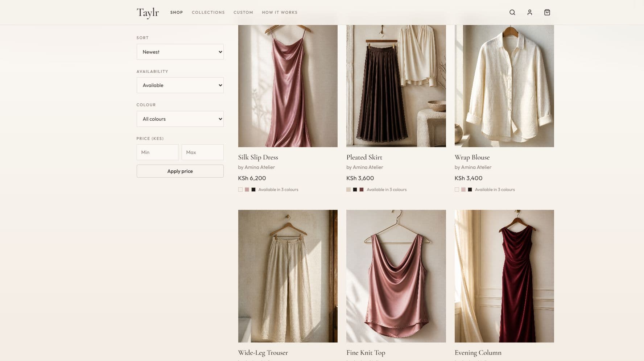Expand the Sort dropdown showing Newest
Screen dimensions: 644x361
click(x=180, y=52)
